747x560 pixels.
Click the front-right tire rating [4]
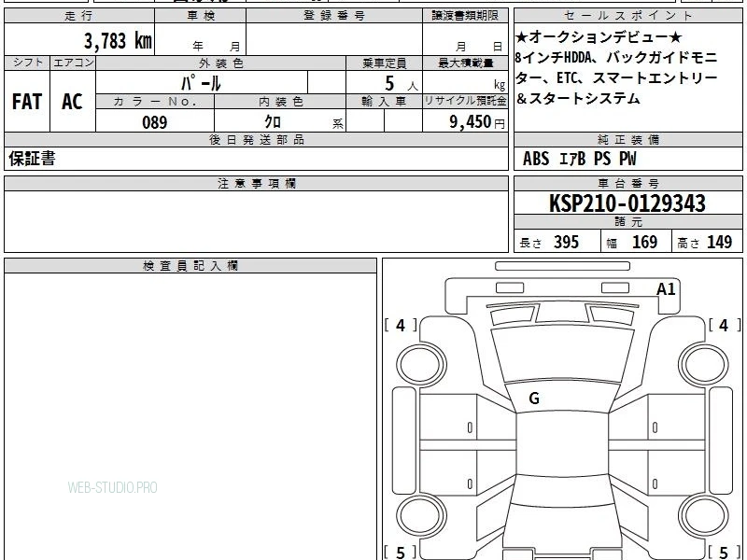click(x=725, y=325)
